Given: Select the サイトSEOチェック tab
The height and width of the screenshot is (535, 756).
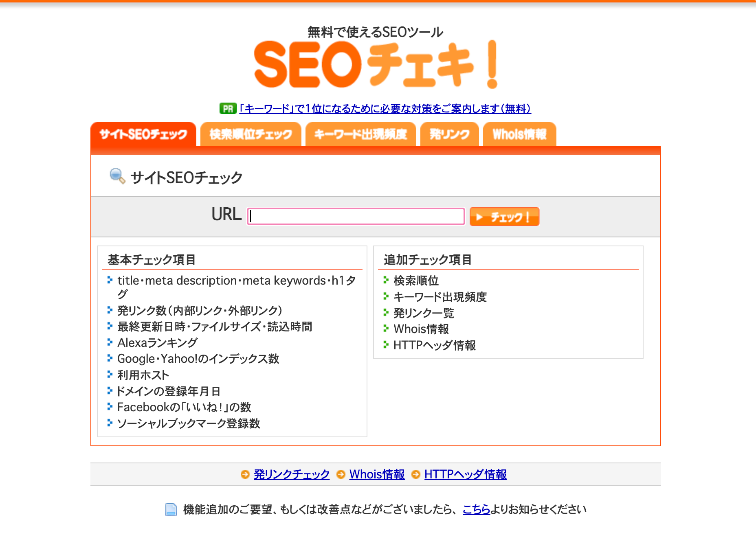Looking at the screenshot, I should (x=143, y=134).
